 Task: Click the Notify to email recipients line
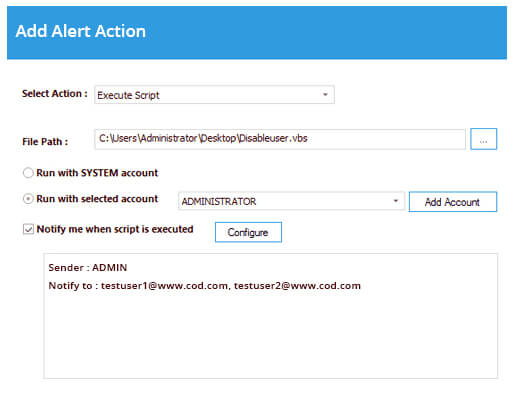[205, 286]
